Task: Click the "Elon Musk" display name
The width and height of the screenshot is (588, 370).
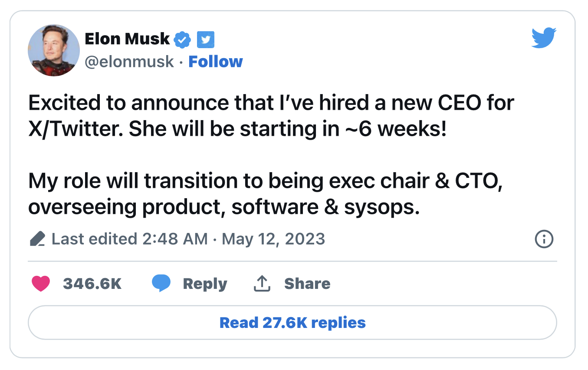Action: point(127,39)
